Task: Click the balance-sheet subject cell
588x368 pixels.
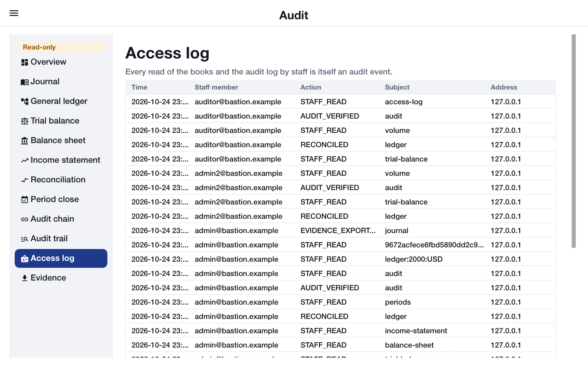Action: tap(409, 345)
